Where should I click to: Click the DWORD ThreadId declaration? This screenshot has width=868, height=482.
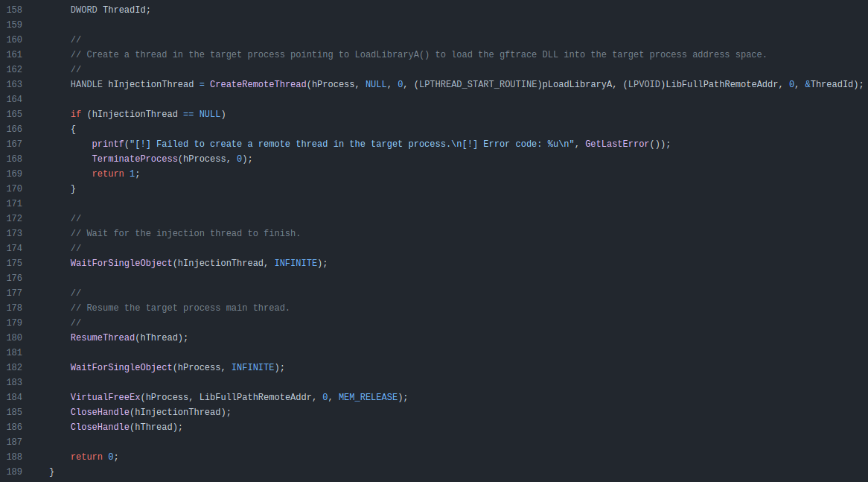(x=110, y=10)
